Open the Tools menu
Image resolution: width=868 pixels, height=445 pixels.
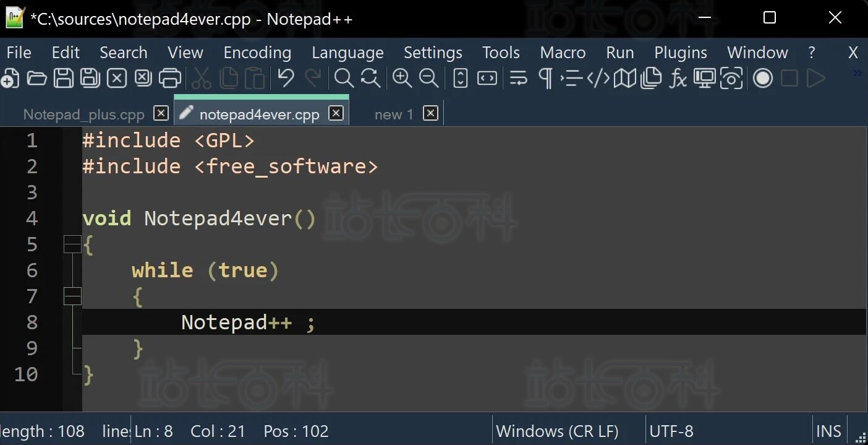coord(501,53)
